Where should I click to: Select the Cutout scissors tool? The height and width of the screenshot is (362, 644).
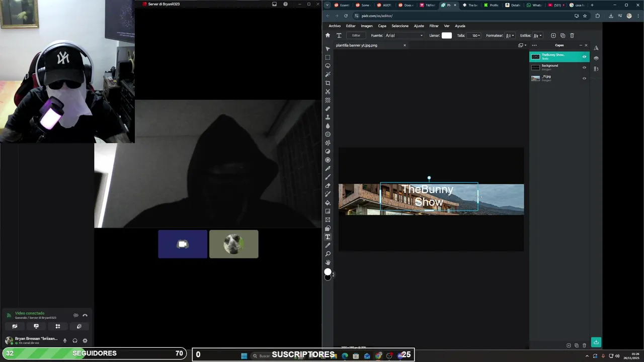pyautogui.click(x=328, y=92)
